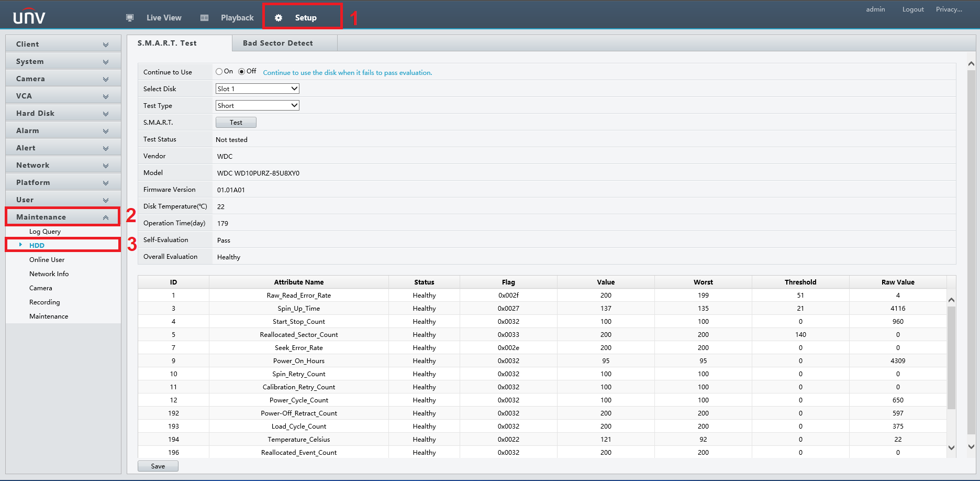Select the Off radio button
This screenshot has height=481, width=980.
click(242, 72)
